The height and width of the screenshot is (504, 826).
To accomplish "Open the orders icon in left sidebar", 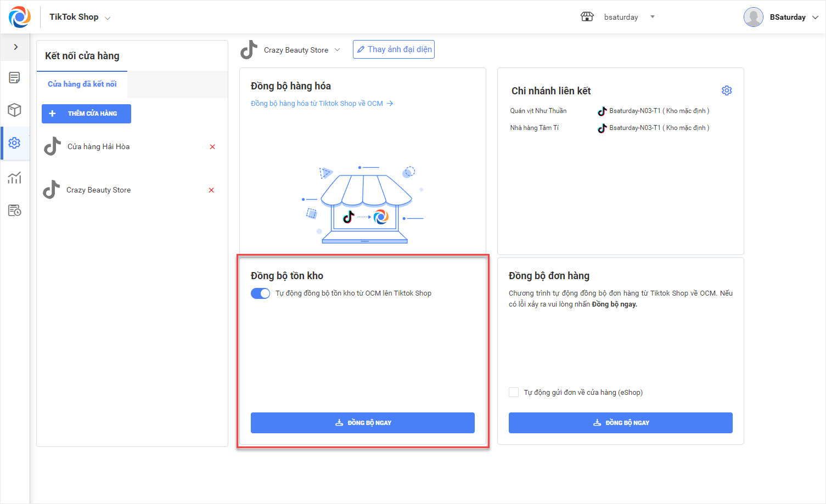I will click(x=15, y=78).
